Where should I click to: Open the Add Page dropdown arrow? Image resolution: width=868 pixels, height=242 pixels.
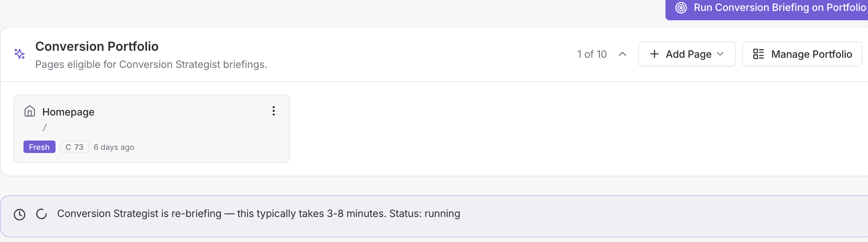tap(721, 55)
